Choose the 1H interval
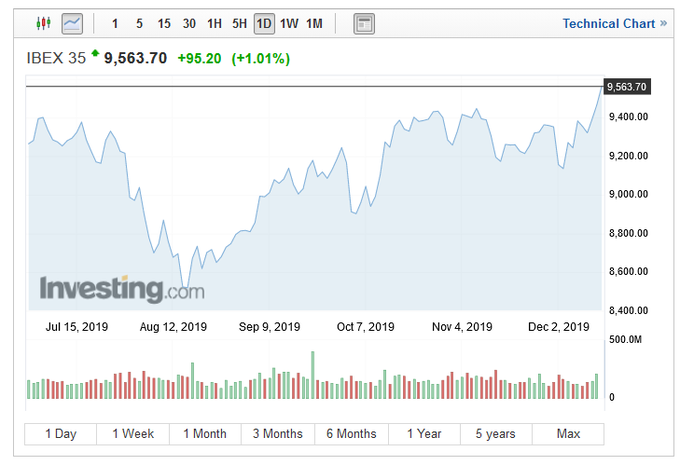The image size is (680, 465). (214, 23)
